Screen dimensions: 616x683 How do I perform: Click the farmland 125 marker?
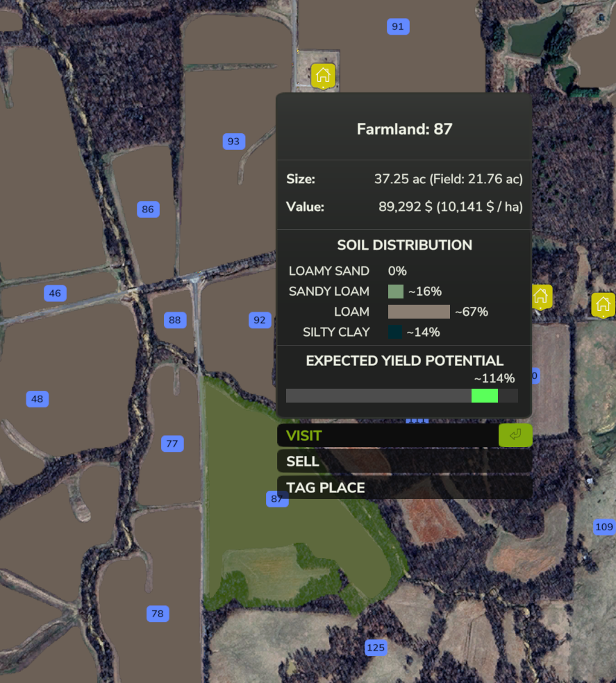click(375, 648)
